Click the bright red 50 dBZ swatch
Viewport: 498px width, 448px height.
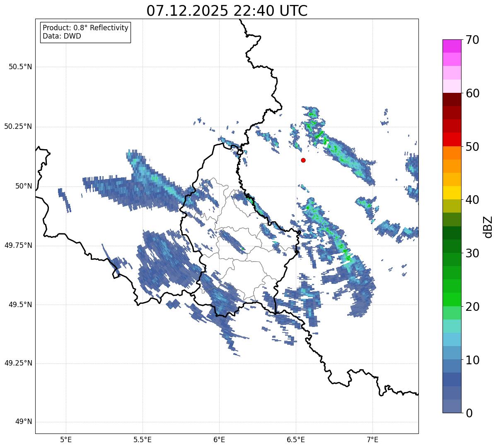coord(452,140)
